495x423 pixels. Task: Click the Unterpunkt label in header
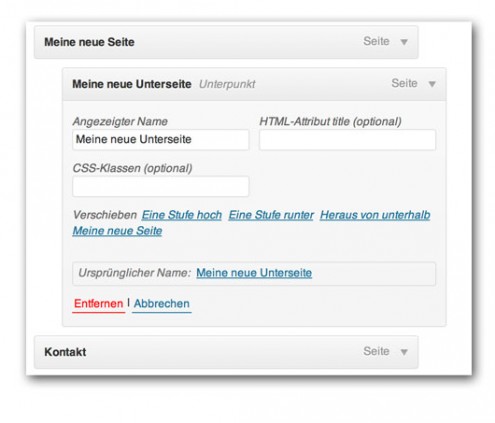[x=227, y=84]
